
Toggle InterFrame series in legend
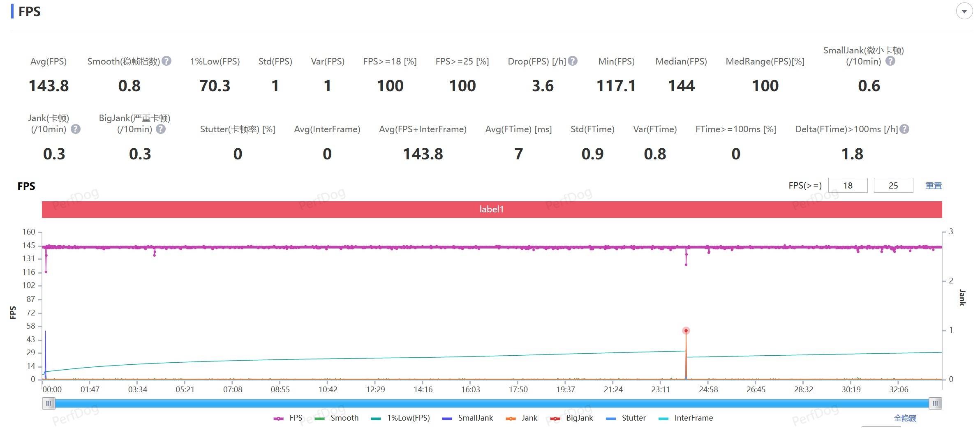coord(686,418)
